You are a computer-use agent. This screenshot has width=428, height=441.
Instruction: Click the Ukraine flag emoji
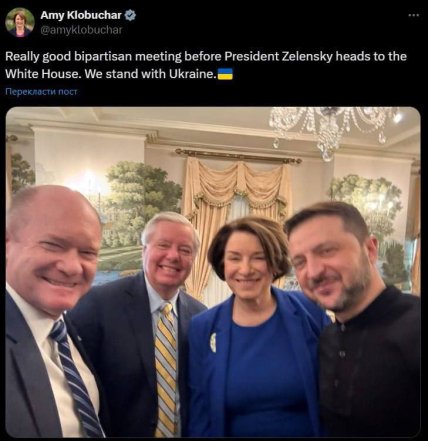[x=225, y=74]
